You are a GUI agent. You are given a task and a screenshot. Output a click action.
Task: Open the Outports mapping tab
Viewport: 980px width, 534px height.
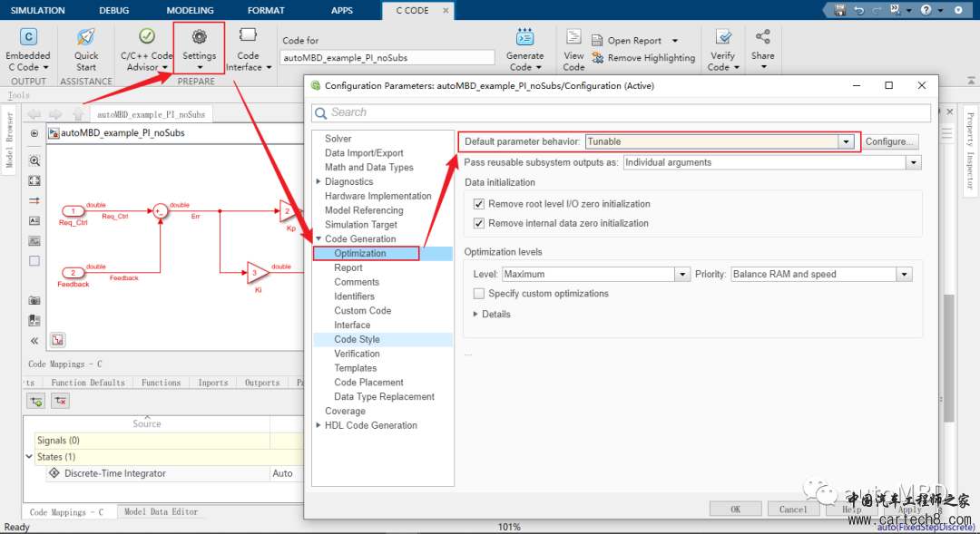click(262, 383)
